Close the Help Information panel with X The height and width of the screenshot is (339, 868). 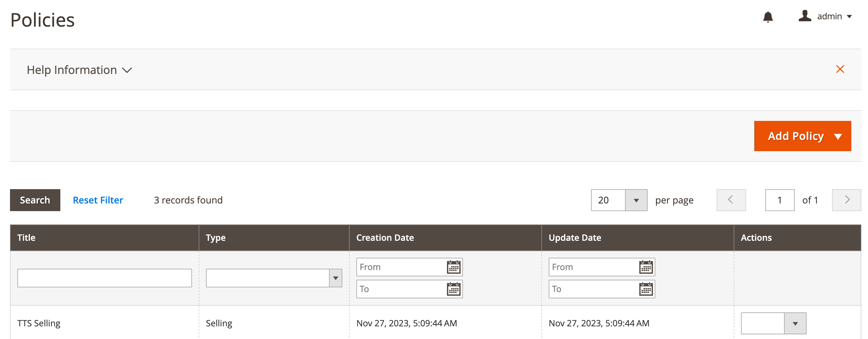click(840, 69)
